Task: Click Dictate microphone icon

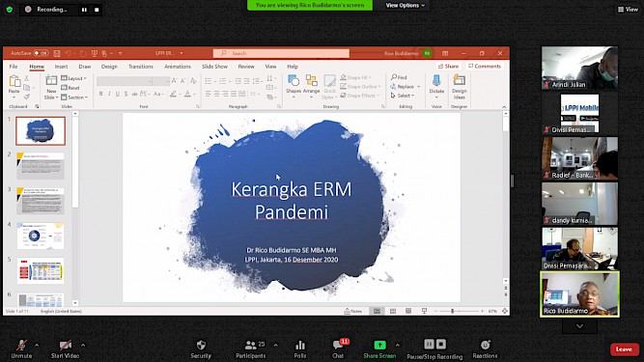Action: 436,80
